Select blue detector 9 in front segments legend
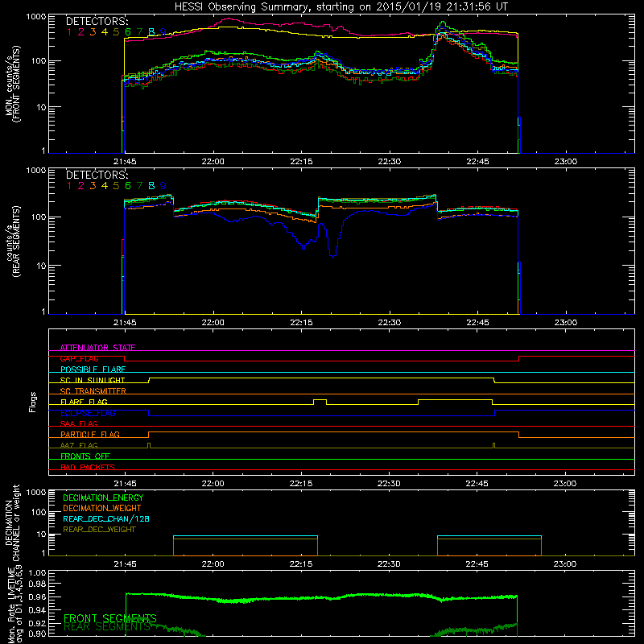Image resolution: width=644 pixels, height=644 pixels. click(x=163, y=32)
